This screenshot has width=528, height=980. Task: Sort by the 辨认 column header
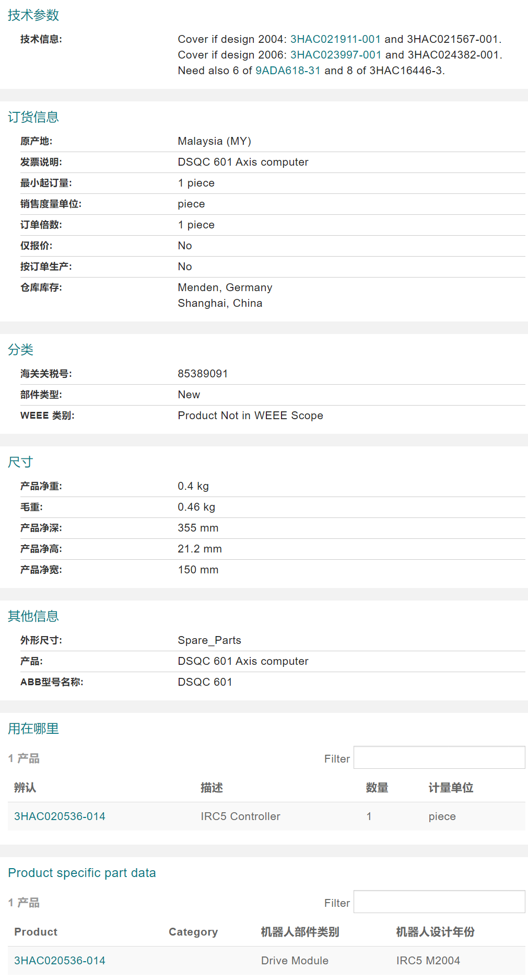click(x=25, y=788)
